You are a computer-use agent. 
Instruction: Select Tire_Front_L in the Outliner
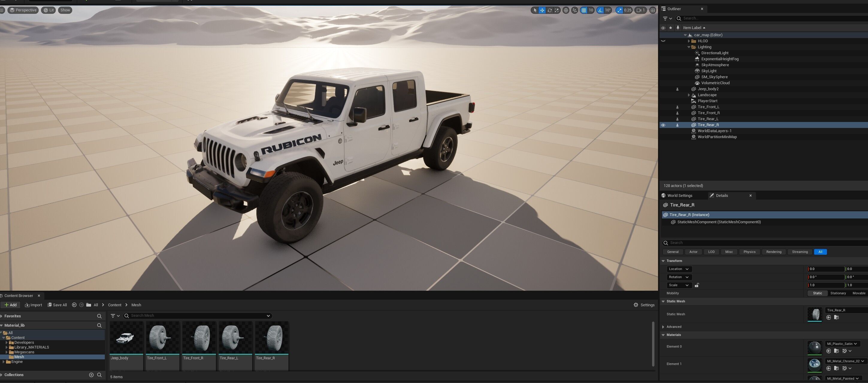point(708,107)
